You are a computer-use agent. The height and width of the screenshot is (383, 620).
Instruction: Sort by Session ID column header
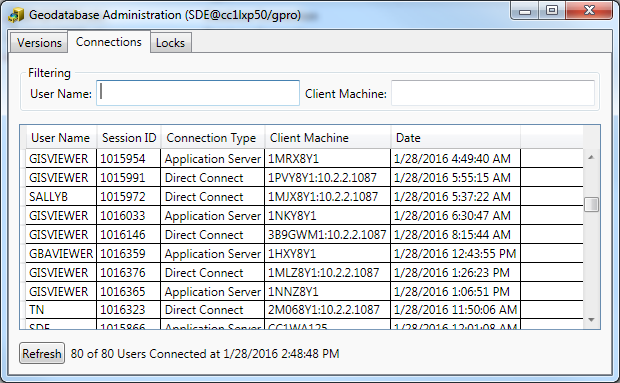click(129, 138)
